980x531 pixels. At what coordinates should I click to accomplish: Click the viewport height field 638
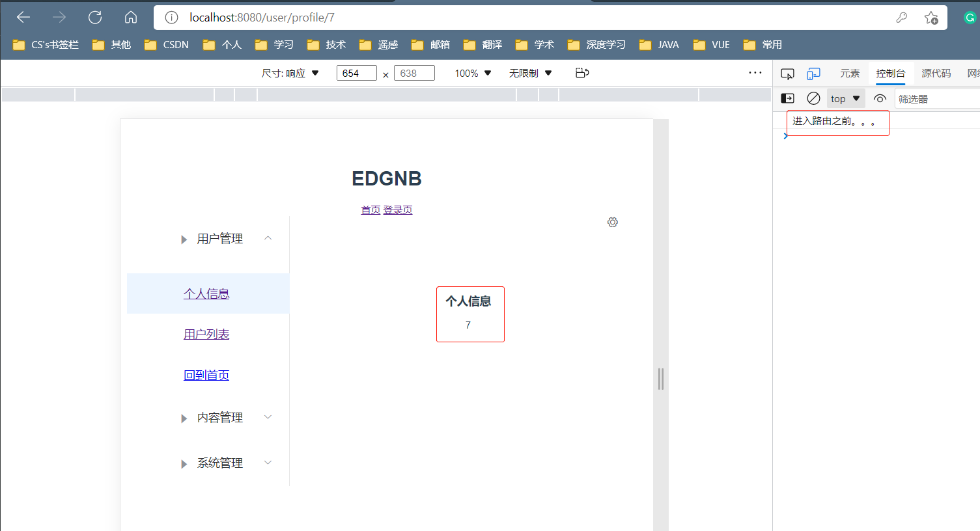[414, 73]
